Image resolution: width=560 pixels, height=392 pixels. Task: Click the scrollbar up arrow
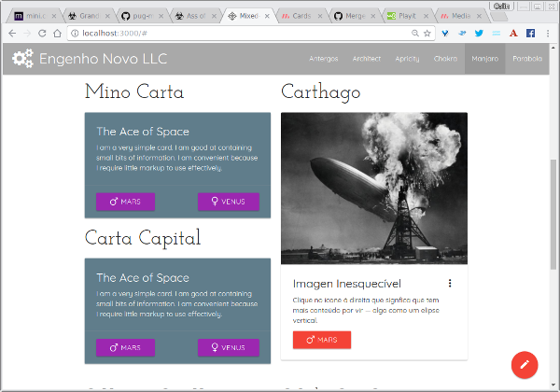(x=553, y=47)
